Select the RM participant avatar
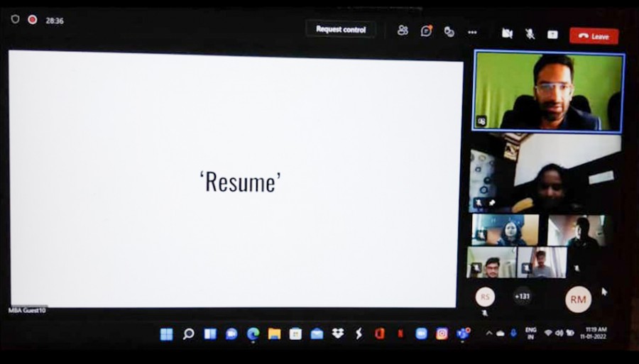 tap(578, 299)
